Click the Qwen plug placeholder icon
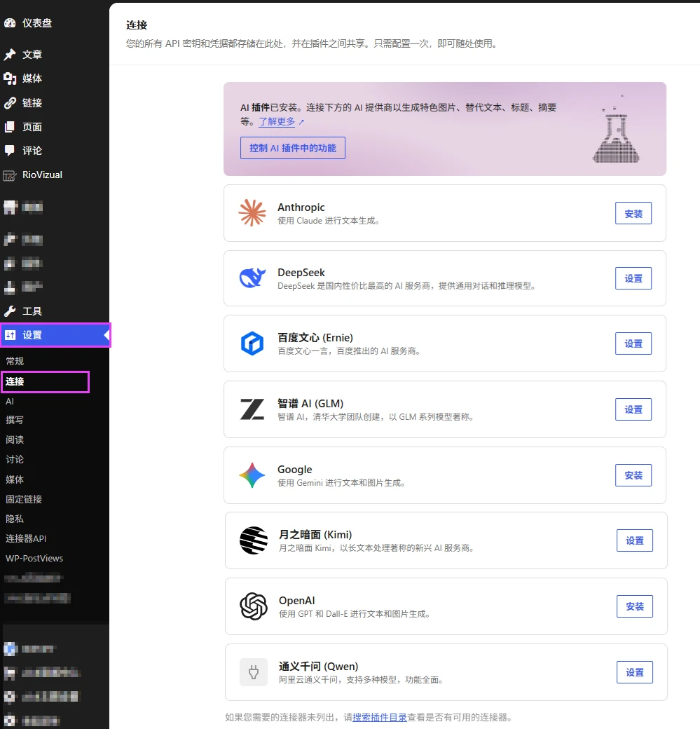700x729 pixels. 254,672
